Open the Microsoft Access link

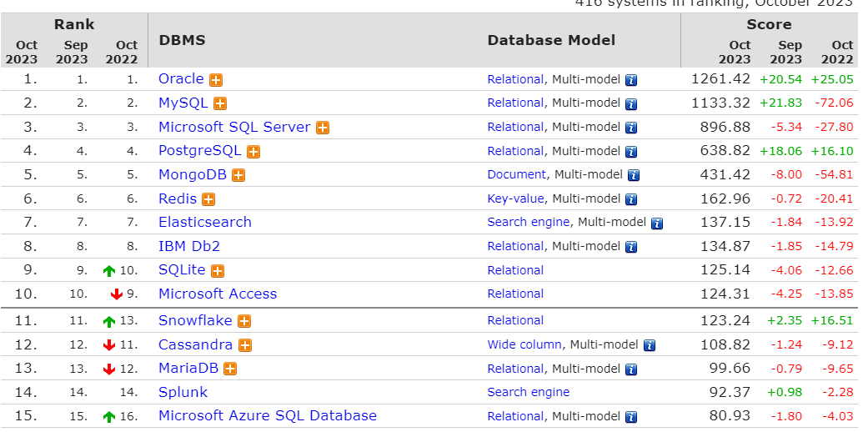(x=218, y=294)
